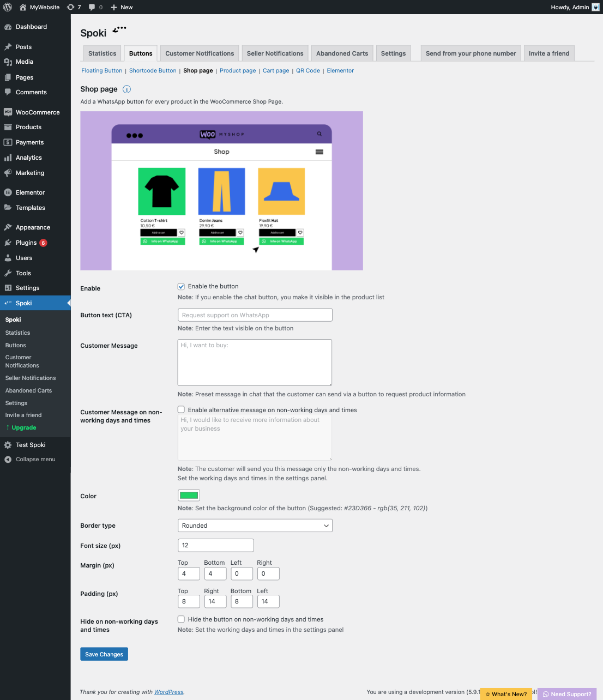Open the Seller Notifications tab
Screen dimensions: 603x700
275,53
